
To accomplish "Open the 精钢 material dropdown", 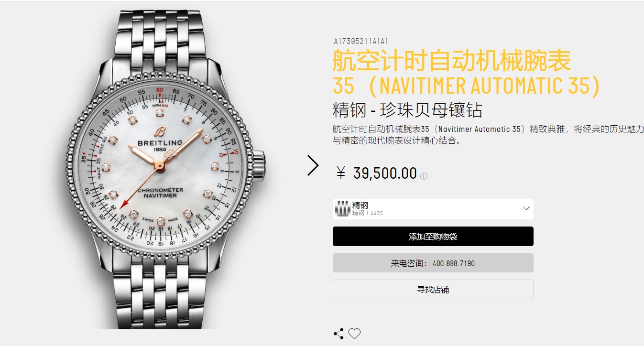I will pos(433,209).
